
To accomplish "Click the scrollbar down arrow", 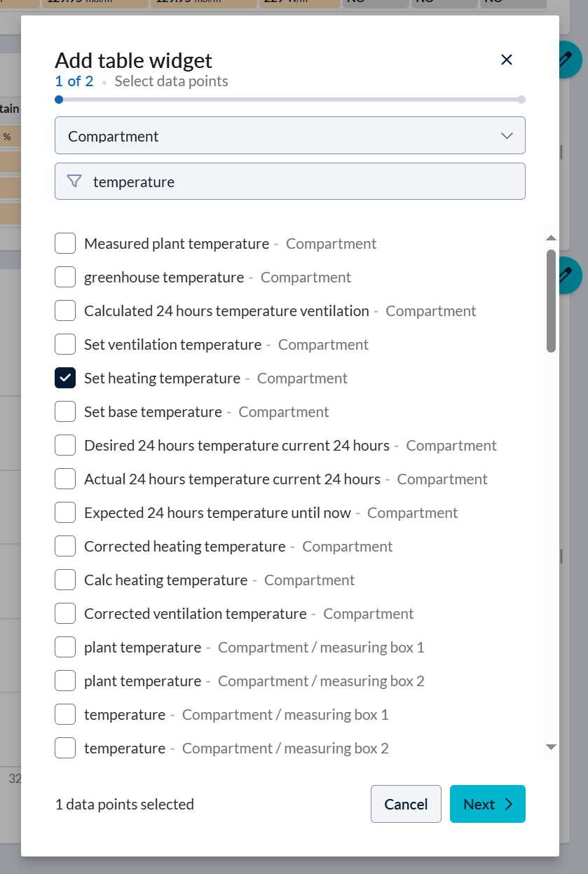I will (x=551, y=747).
